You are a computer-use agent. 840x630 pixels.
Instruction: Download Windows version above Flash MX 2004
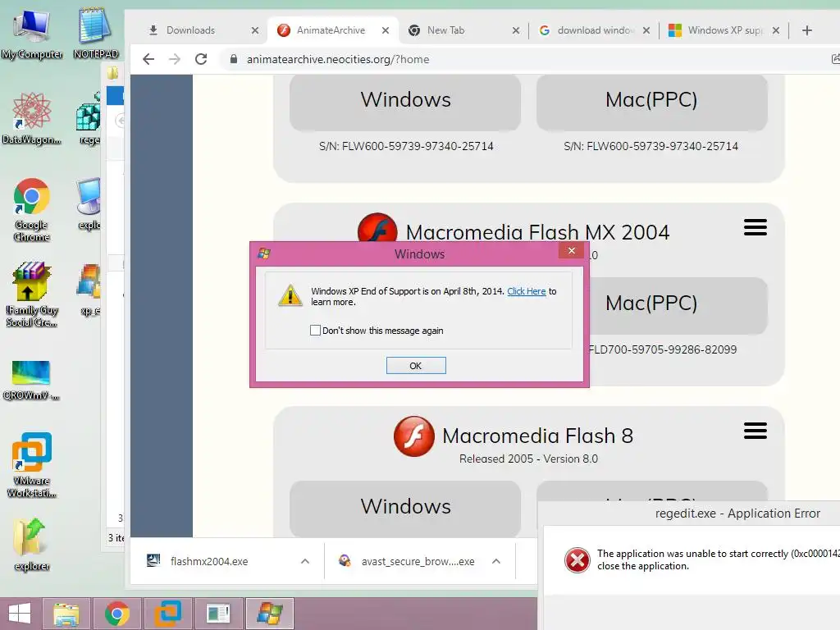coord(405,101)
